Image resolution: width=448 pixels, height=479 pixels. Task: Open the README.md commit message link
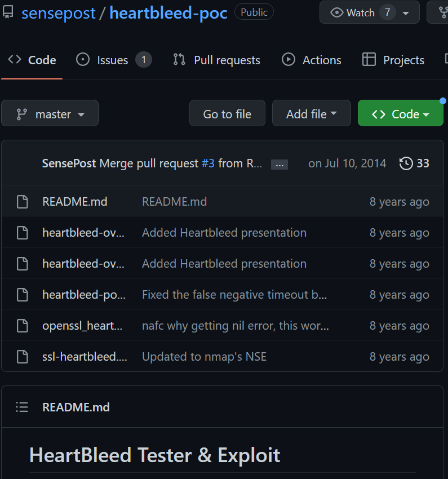pyautogui.click(x=174, y=202)
